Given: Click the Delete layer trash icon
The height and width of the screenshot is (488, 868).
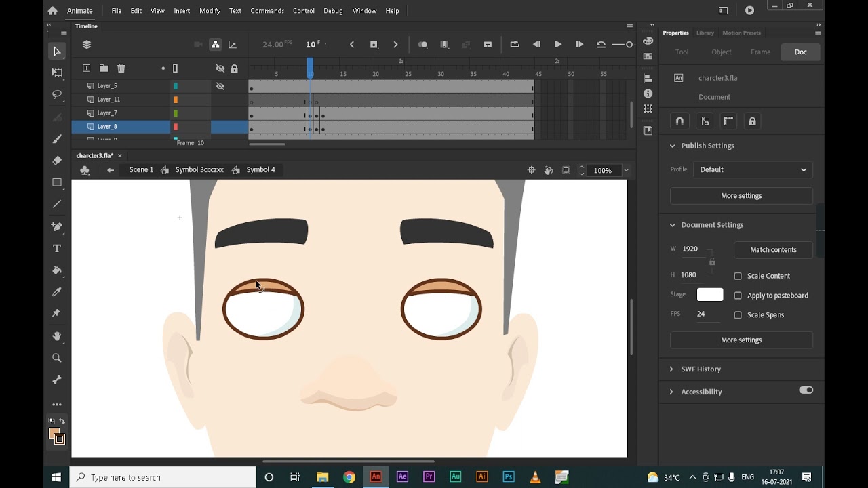Looking at the screenshot, I should pos(121,68).
